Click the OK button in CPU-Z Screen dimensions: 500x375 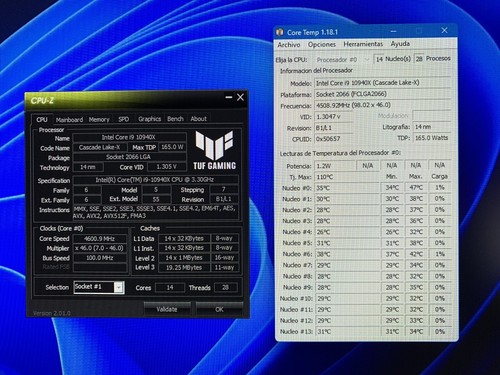point(219,309)
